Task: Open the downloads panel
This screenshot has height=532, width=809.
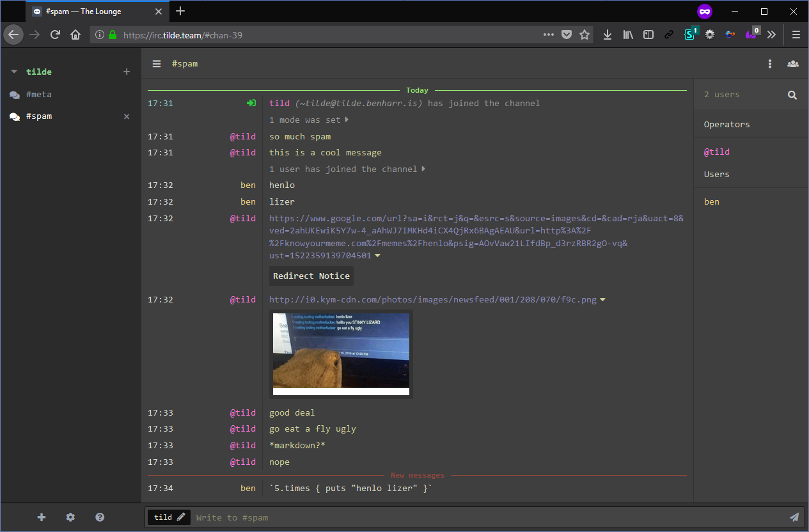Action: pyautogui.click(x=608, y=35)
